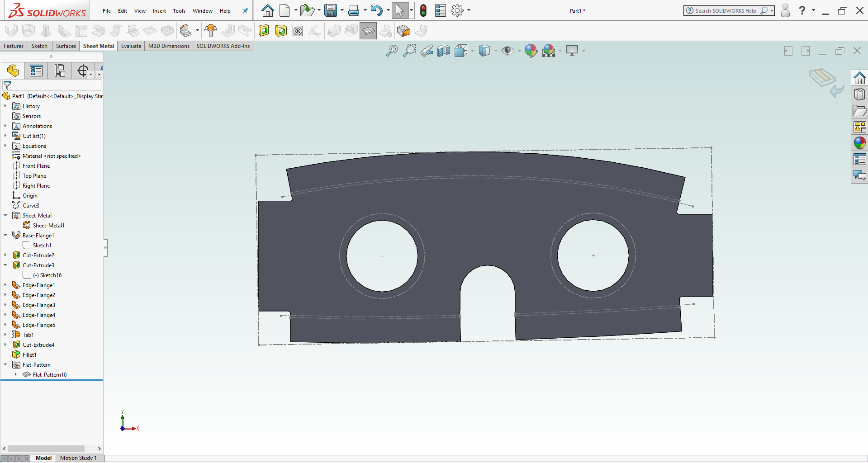This screenshot has width=868, height=463.
Task: Click the Search SOLIDWORKS Help field
Action: (729, 10)
